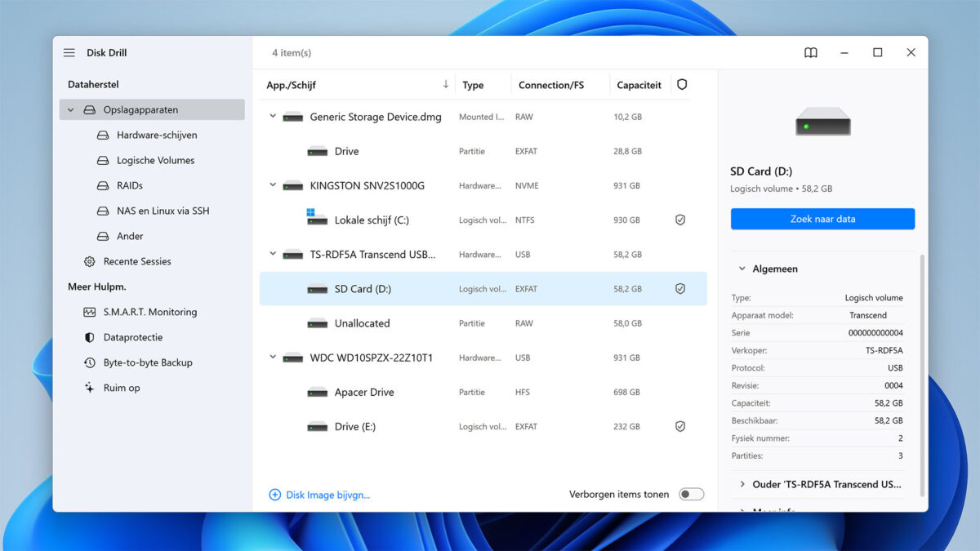
Task: Collapse the Opslagapparaten tree section
Action: [71, 109]
